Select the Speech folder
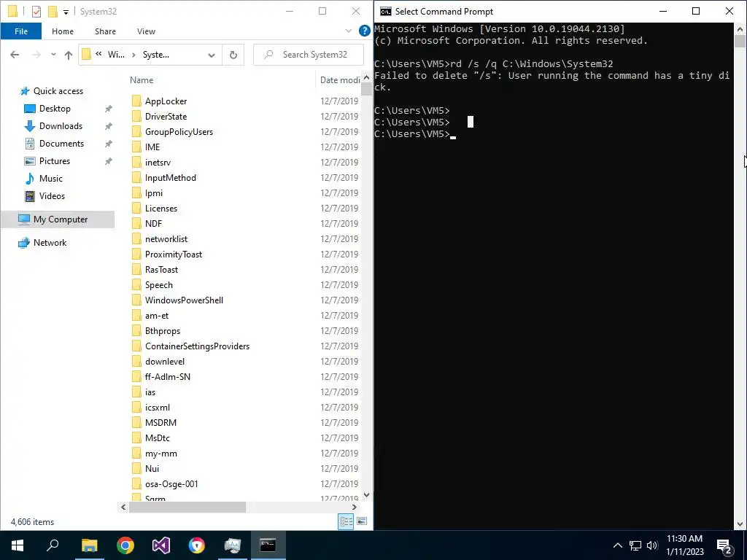The height and width of the screenshot is (560, 747). point(158,285)
